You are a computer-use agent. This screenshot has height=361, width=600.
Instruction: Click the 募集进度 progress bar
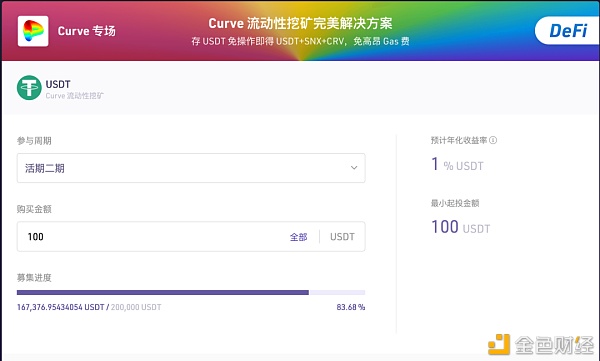click(x=191, y=292)
